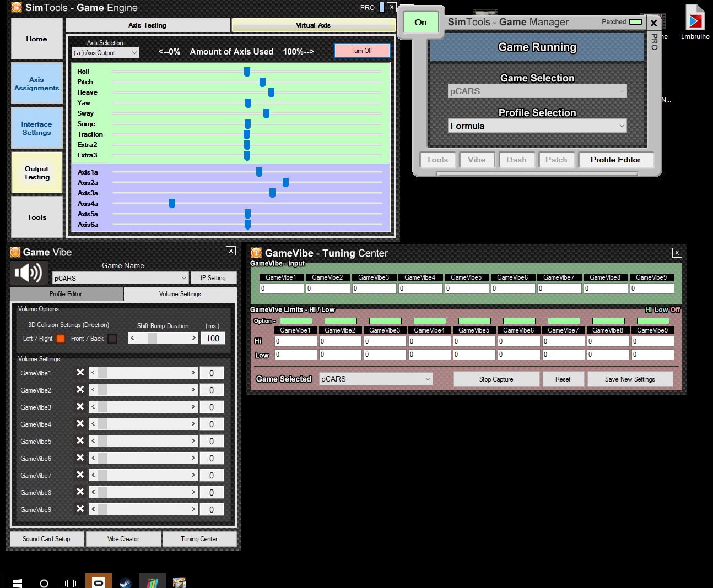Switch to the Virtual Axis tab
713x588 pixels.
314,25
